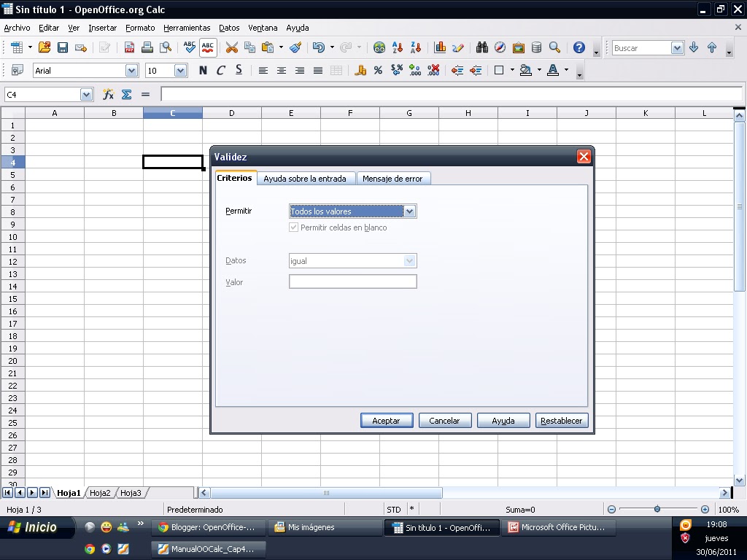Open the Navigator compass icon
The image size is (747, 560).
point(499,46)
